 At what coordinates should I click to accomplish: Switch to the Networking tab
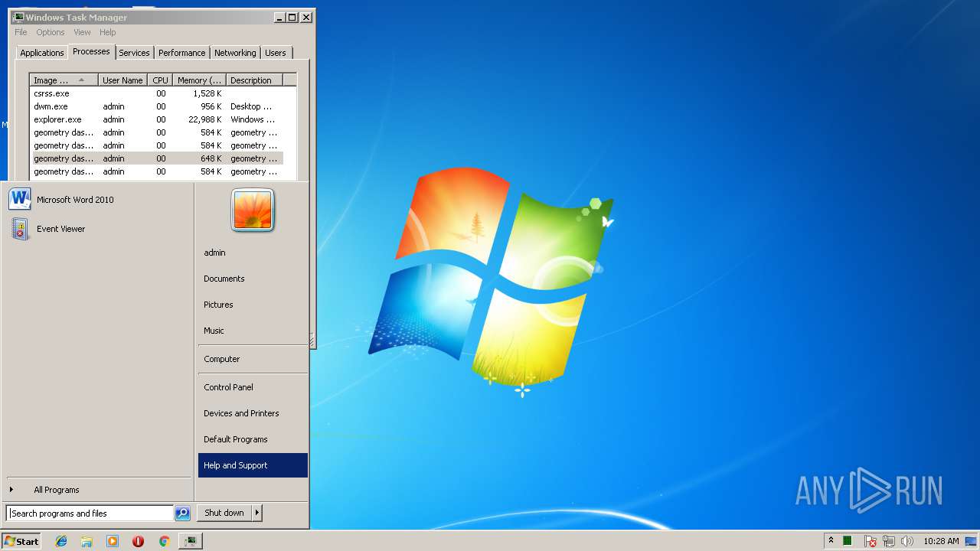pos(235,53)
